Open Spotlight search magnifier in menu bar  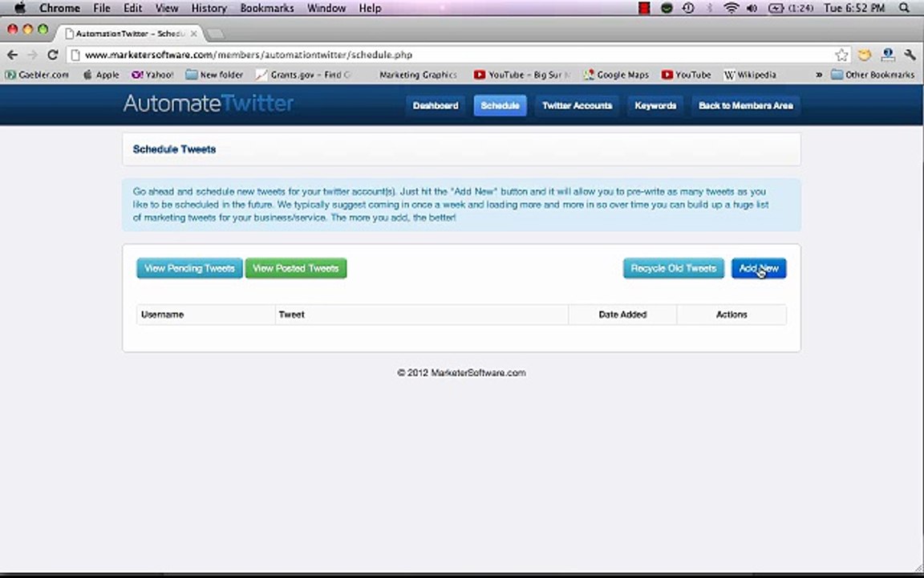(905, 8)
